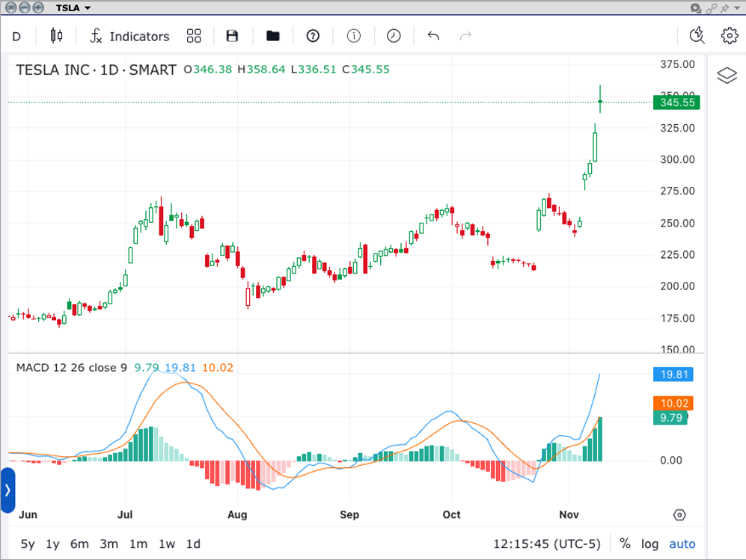Click the 250.00 price axis label

677,223
